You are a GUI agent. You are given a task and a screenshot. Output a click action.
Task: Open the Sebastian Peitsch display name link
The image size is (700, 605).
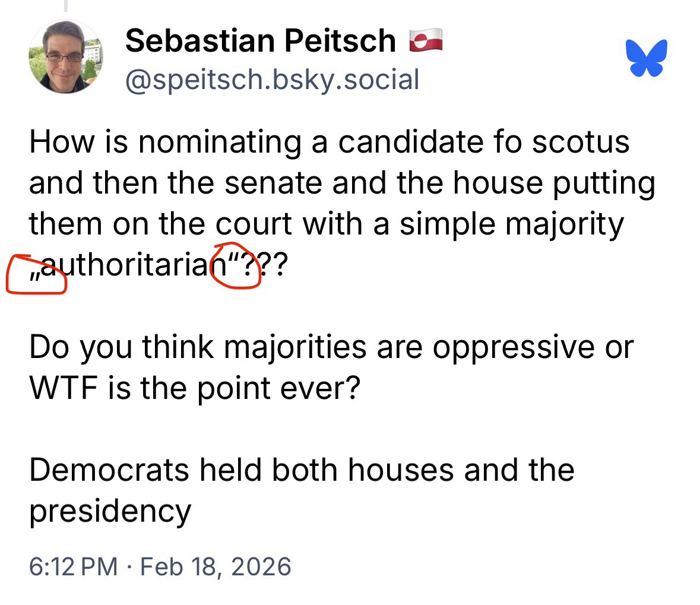point(261,41)
